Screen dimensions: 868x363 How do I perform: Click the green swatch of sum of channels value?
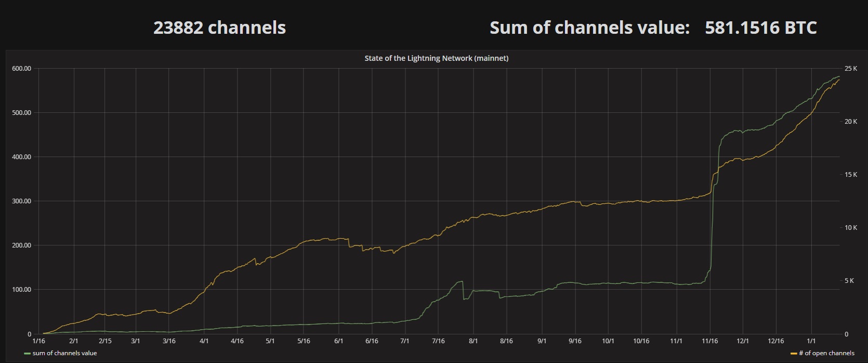pos(28,354)
